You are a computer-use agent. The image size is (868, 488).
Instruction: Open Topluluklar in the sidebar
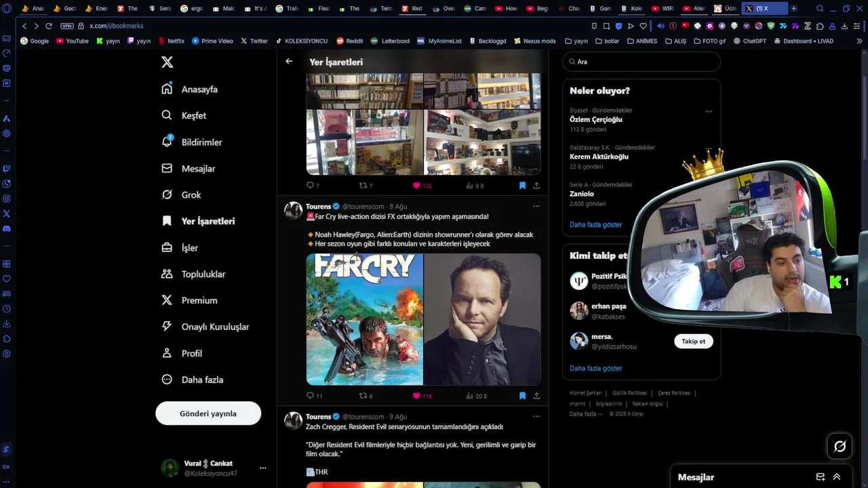193,274
